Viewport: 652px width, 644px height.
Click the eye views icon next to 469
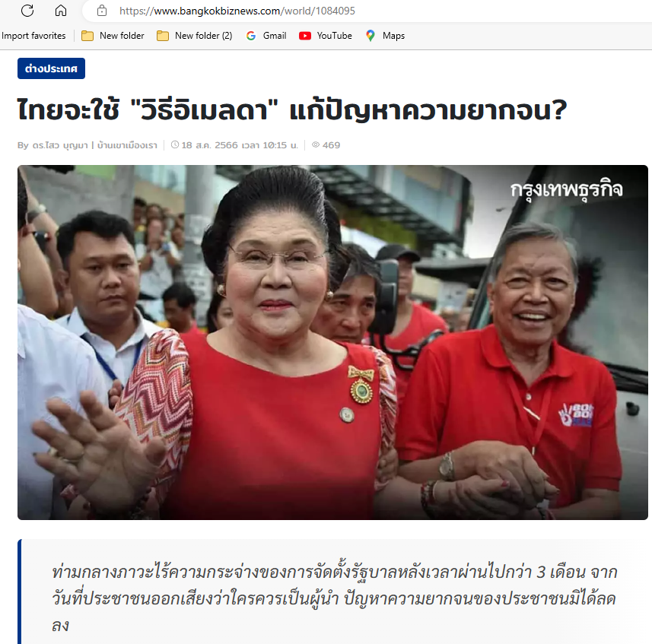click(x=316, y=144)
